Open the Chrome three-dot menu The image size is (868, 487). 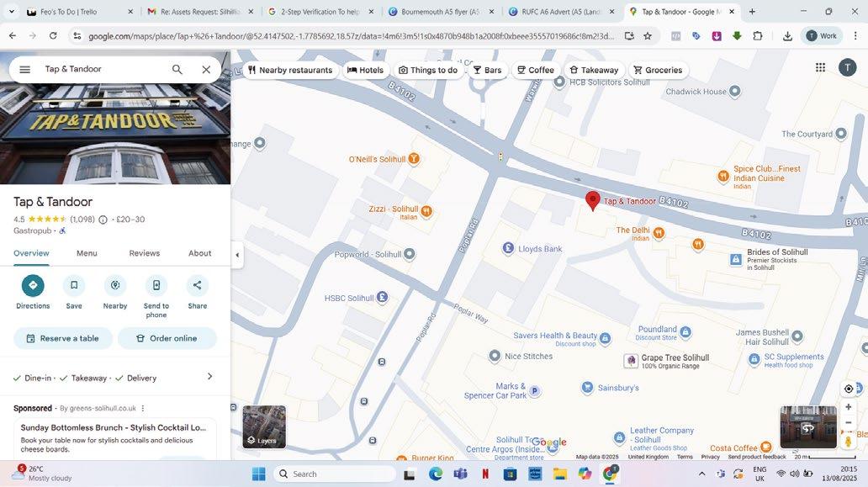tap(855, 36)
